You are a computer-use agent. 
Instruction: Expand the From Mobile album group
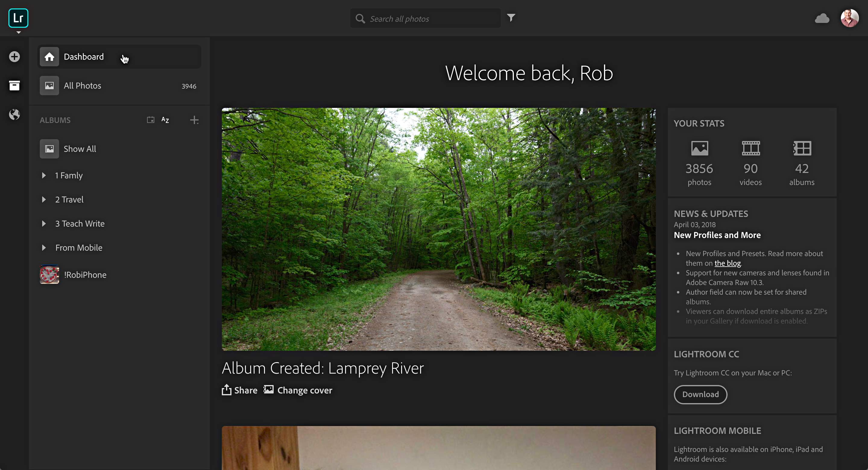click(x=43, y=248)
